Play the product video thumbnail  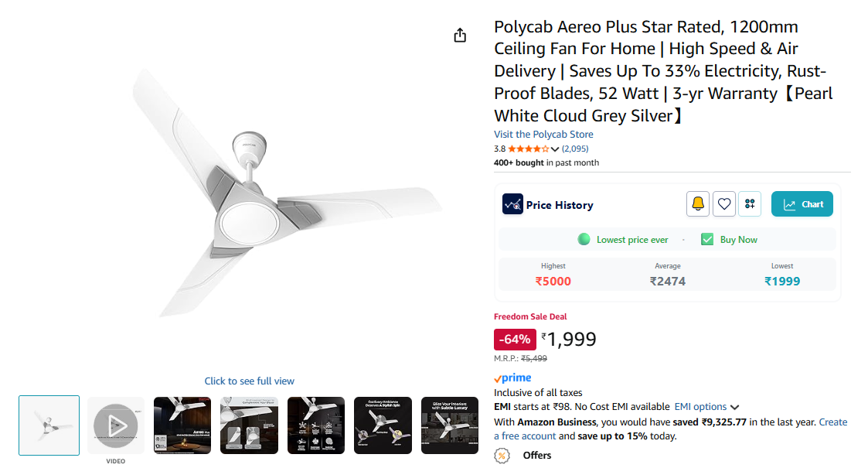(116, 425)
